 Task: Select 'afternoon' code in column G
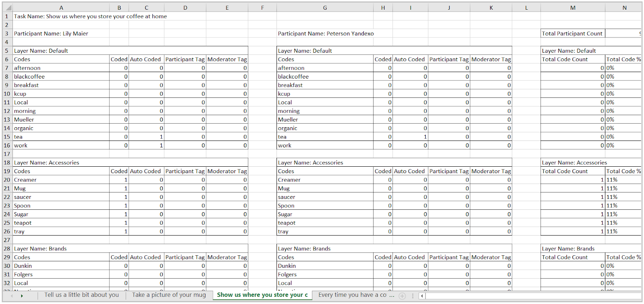click(325, 68)
